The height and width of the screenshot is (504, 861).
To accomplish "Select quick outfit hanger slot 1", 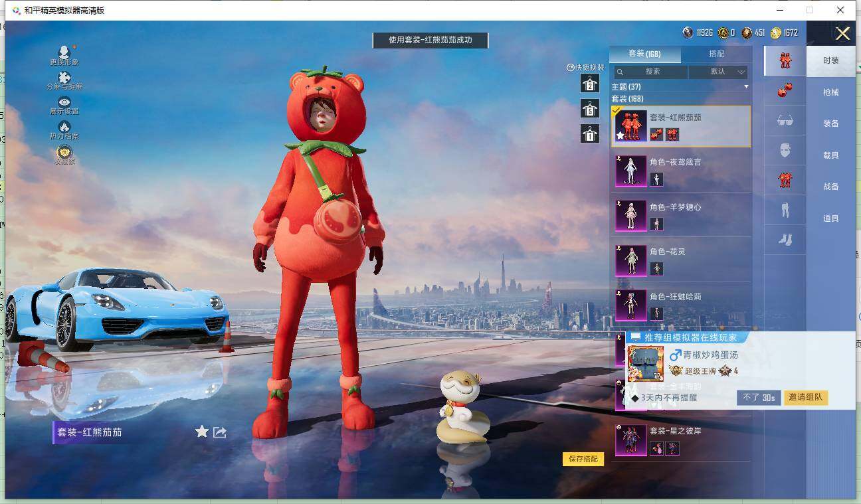I will coord(590,133).
